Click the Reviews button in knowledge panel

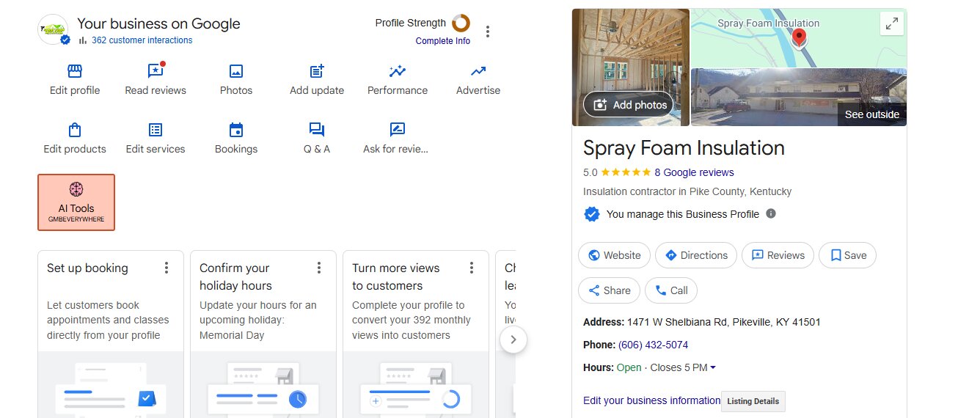[778, 255]
